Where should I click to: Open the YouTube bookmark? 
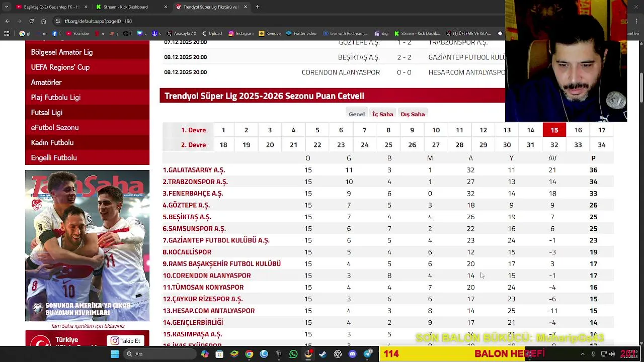pos(77,34)
